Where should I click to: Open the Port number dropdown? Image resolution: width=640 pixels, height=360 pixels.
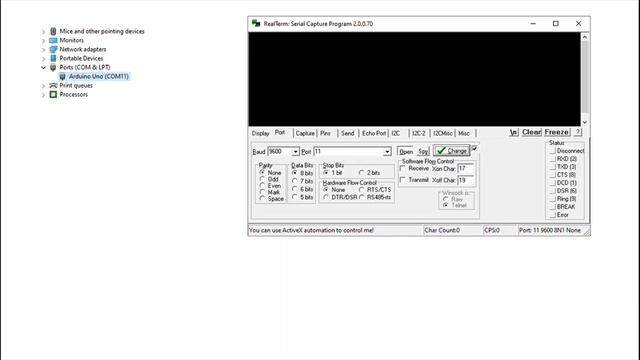tap(387, 151)
